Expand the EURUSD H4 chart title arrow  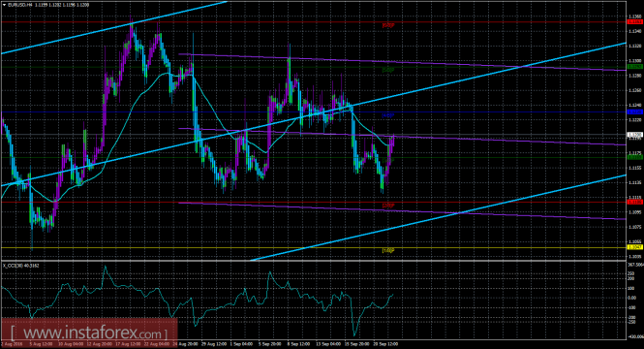4,5
